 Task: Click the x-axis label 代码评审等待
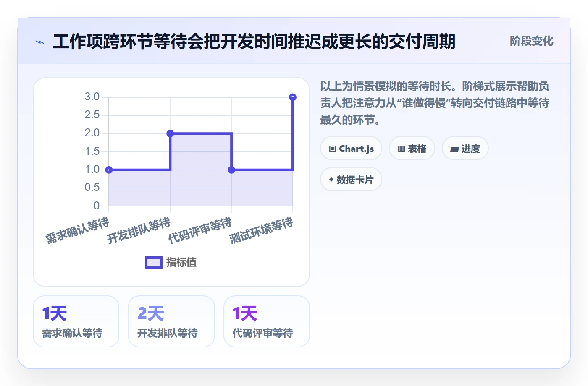click(200, 230)
